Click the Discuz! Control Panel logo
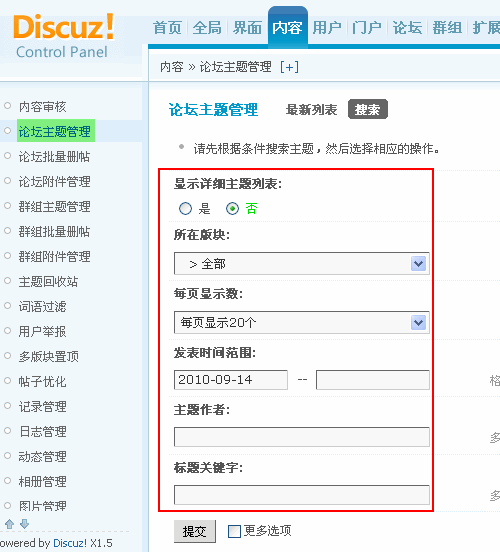Viewport: 500px width, 552px height. coord(63,36)
